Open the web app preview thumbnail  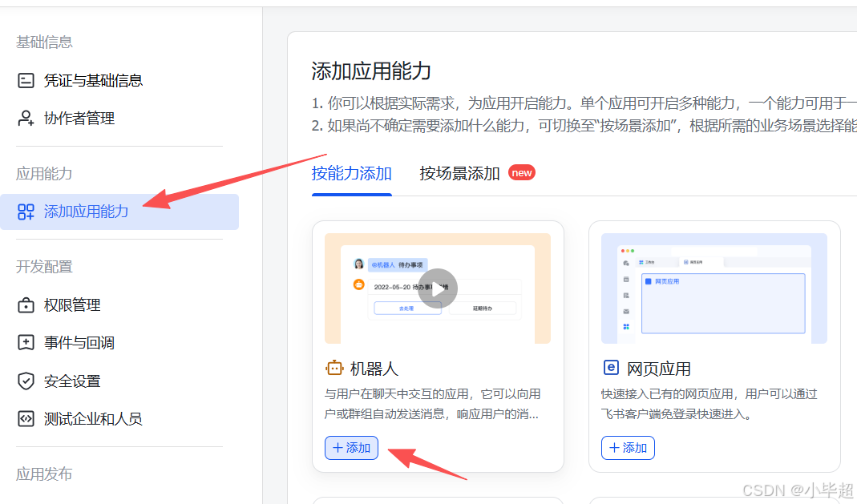pyautogui.click(x=713, y=288)
